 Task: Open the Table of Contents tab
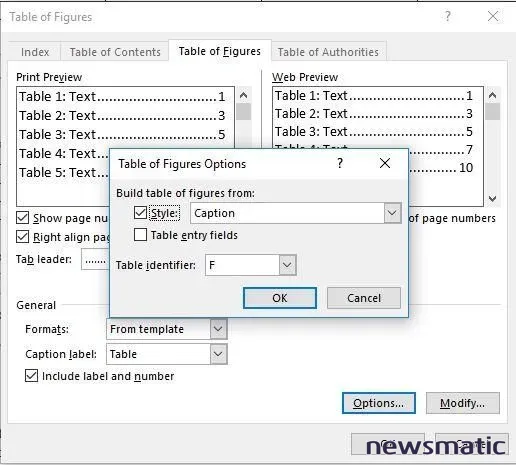tap(115, 52)
